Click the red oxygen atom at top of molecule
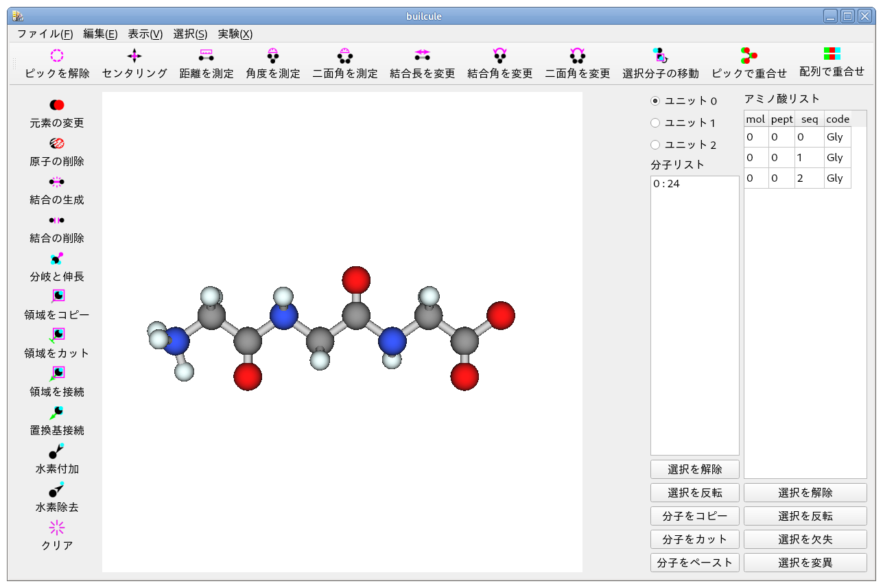 [356, 279]
